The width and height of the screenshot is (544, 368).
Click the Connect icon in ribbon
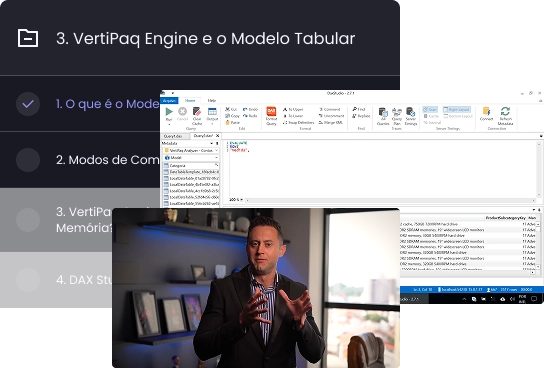[x=486, y=111]
